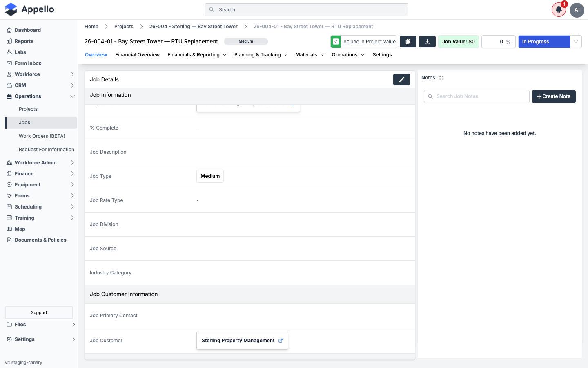Expand Operations tab dropdown in job header
This screenshot has height=368, width=588.
click(348, 55)
